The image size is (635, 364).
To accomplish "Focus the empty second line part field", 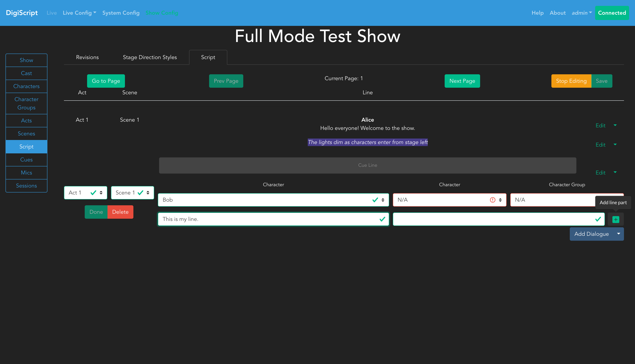I will (493, 219).
